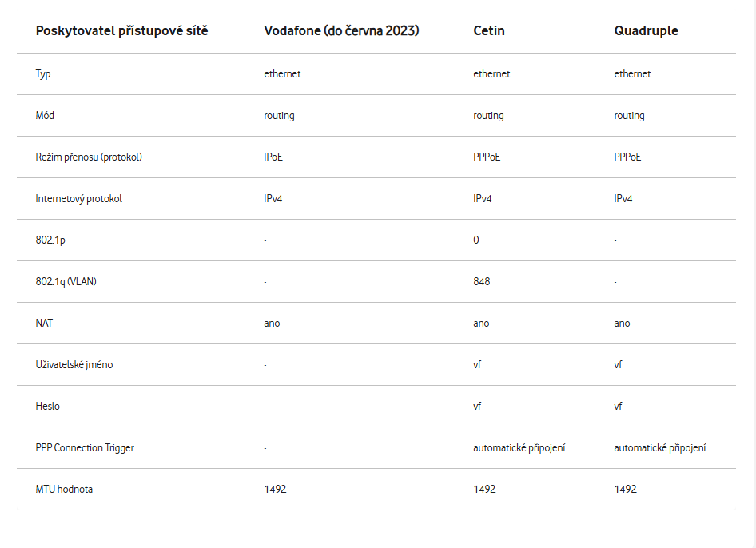The image size is (756, 548).
Task: Click the NAT row label
Action: point(45,324)
